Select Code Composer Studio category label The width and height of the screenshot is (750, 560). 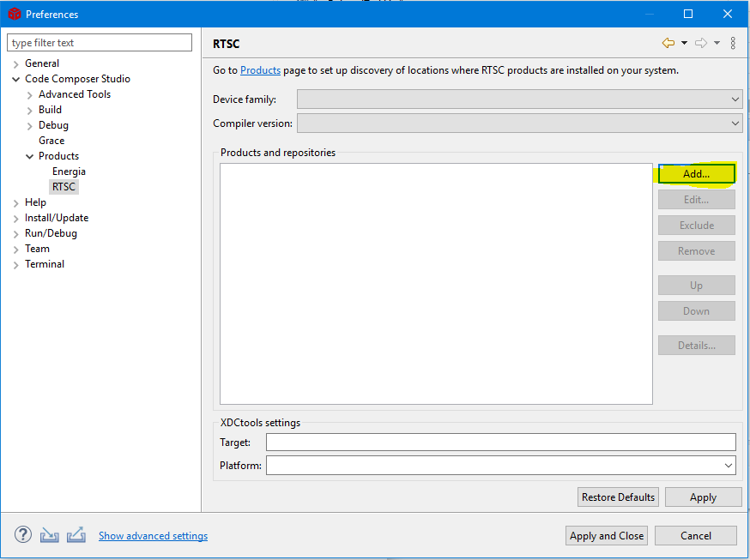click(x=77, y=79)
